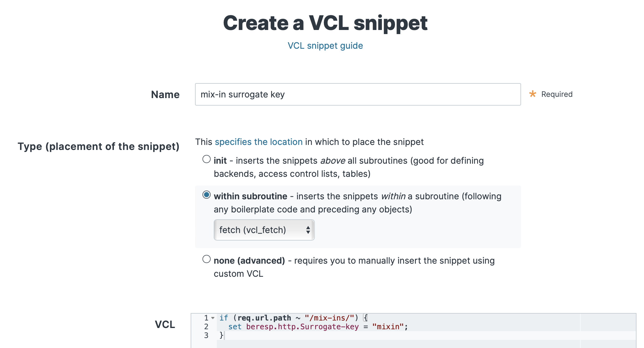Follow the specifies the location link
This screenshot has width=644, height=348.
coord(259,142)
